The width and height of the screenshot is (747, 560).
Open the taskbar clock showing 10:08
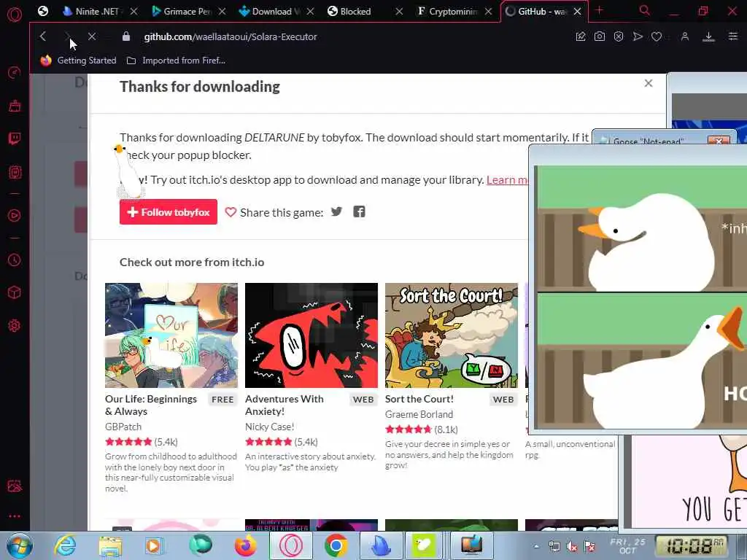point(690,545)
